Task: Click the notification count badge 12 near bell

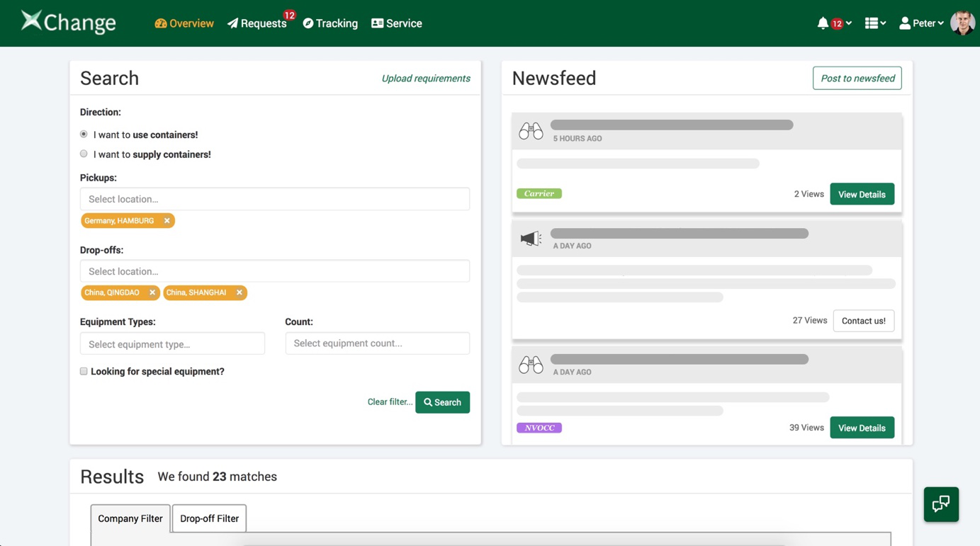Action: point(837,23)
